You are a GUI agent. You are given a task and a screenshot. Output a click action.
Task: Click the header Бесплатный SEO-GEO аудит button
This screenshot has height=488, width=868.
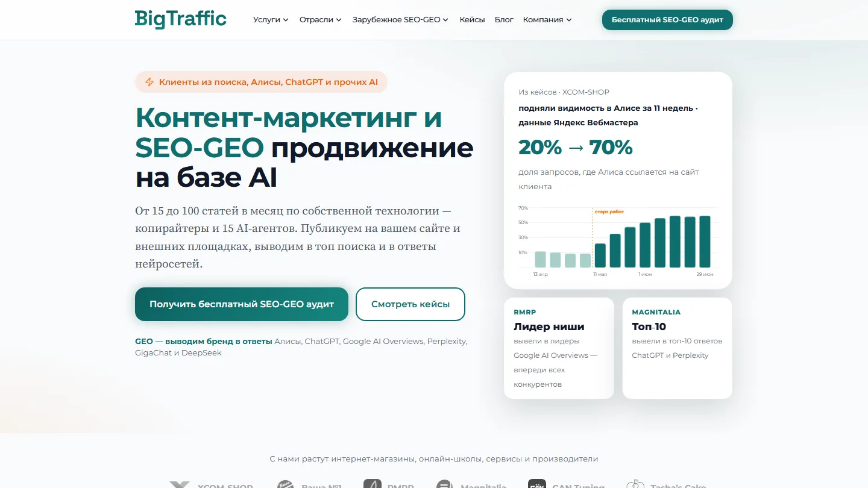pos(667,19)
